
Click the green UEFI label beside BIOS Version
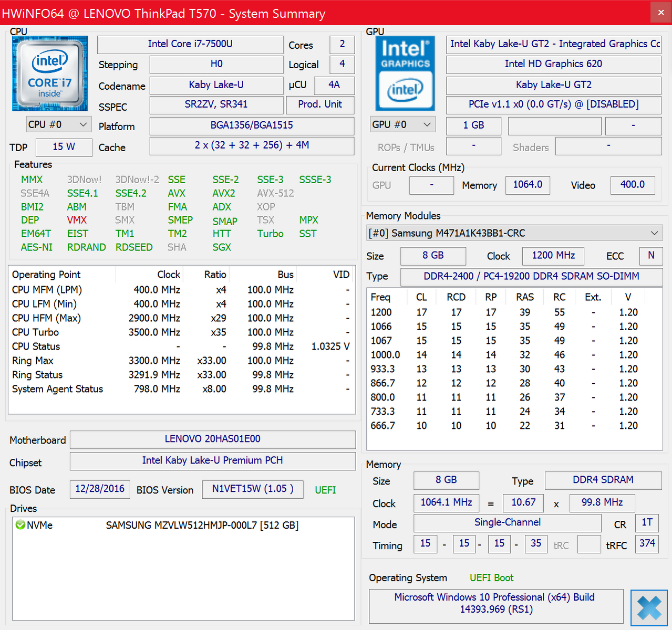point(325,490)
